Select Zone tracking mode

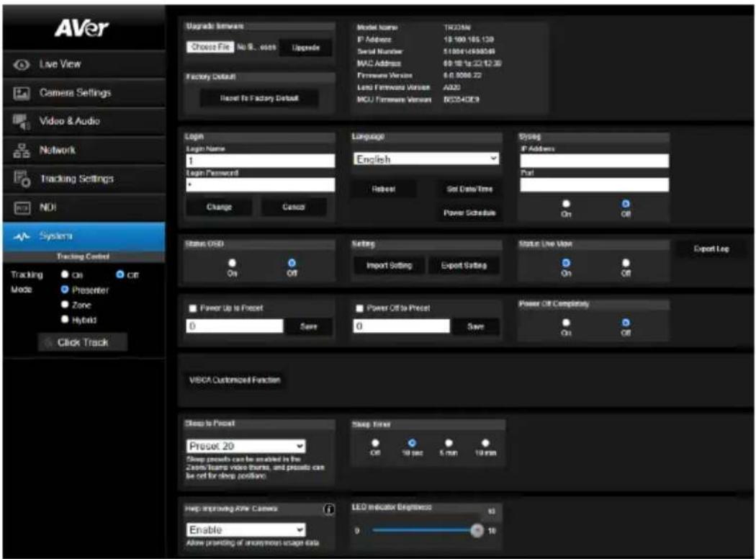[x=65, y=305]
